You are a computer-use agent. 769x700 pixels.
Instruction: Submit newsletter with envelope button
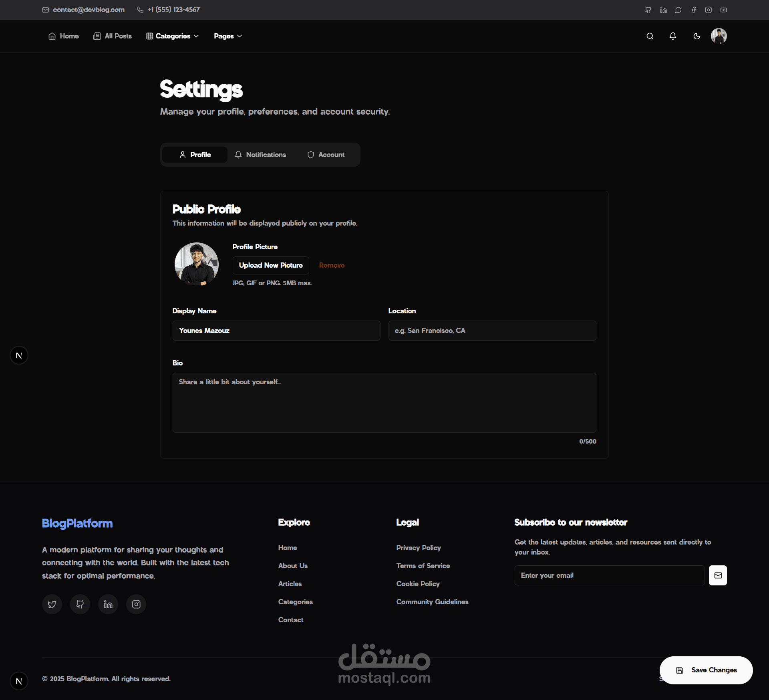point(718,575)
